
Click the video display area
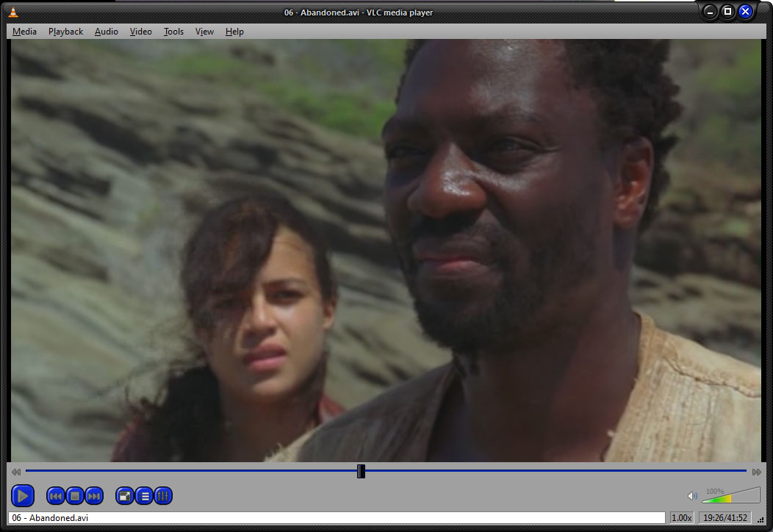click(x=386, y=251)
